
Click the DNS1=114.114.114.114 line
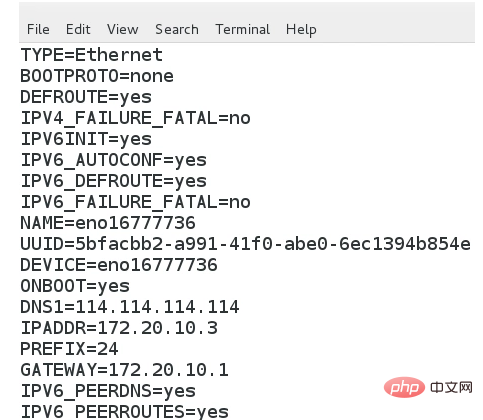point(130,307)
